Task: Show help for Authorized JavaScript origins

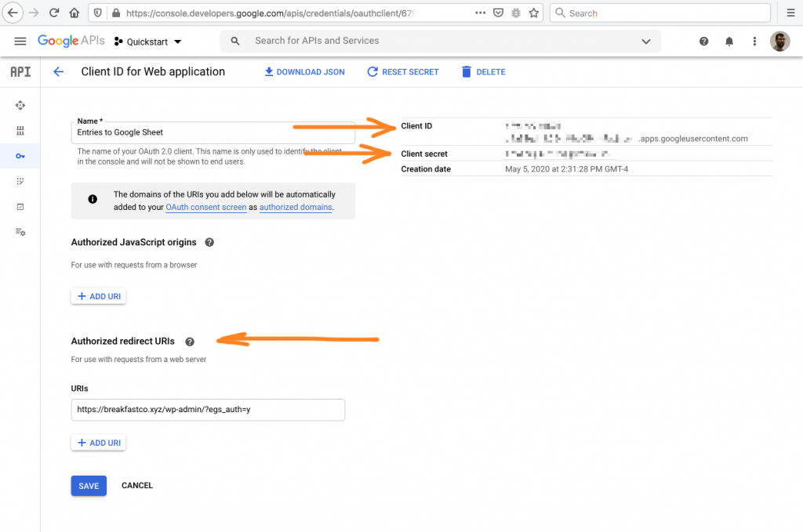Action: (209, 242)
